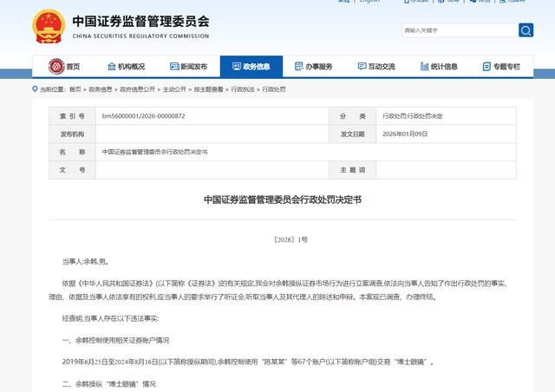555x392 pixels.
Task: Click the blue magnifier search button
Action: 526,30
